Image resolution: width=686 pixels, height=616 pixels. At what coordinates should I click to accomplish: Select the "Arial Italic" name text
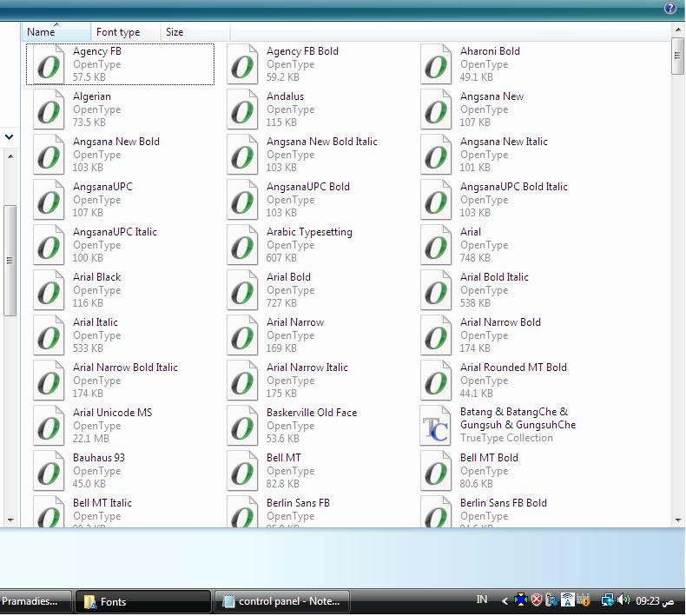[96, 321]
